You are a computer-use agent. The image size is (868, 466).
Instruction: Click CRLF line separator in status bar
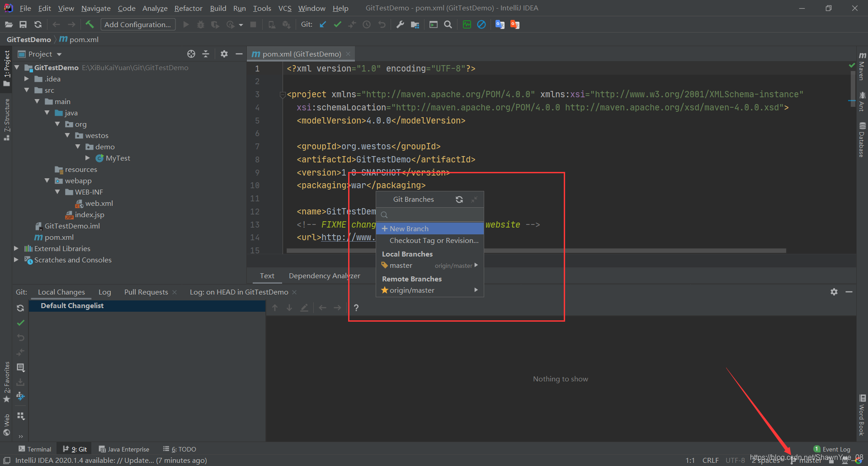point(710,461)
